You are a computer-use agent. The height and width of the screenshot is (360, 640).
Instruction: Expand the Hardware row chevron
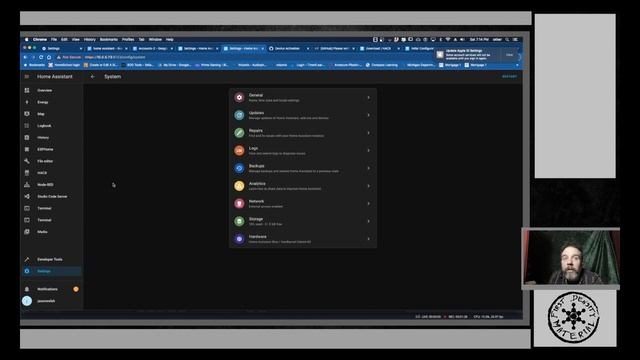[x=369, y=239]
